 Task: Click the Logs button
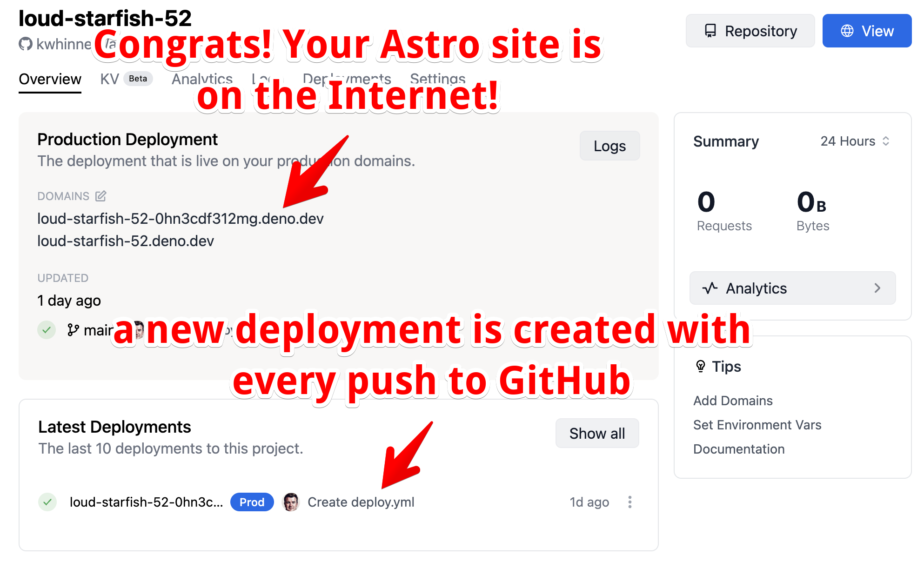click(609, 145)
